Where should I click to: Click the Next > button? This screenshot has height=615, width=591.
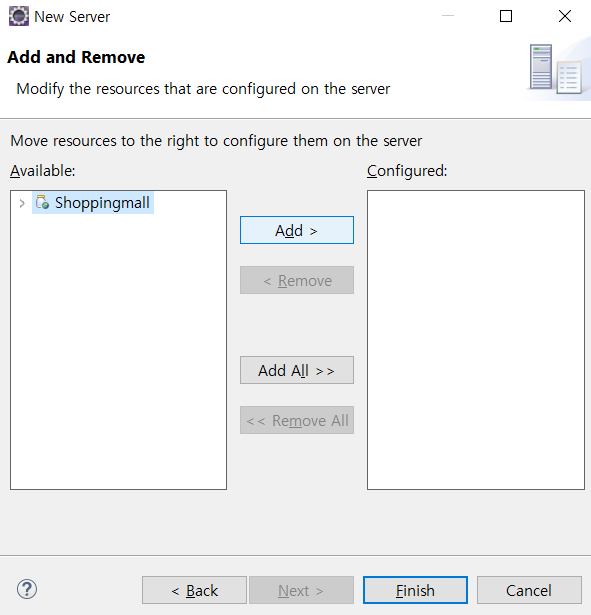(x=301, y=590)
